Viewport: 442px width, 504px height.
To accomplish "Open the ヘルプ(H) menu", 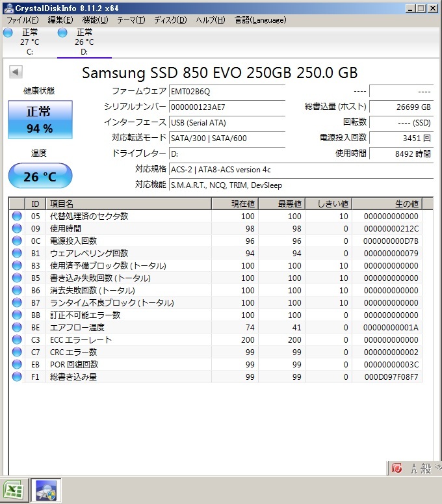I will [x=211, y=20].
